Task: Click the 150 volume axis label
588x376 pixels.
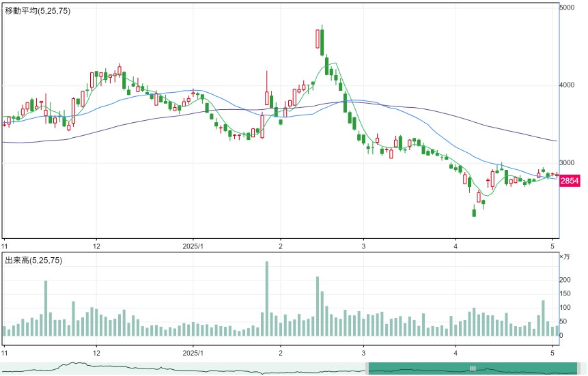Action: pos(565,294)
